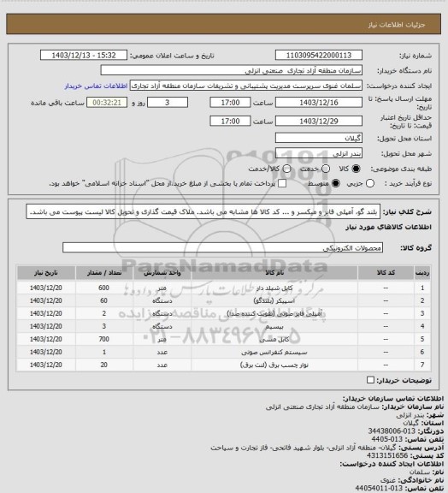
Task: Toggle the اسناد خزانه اسلامی payment checkbox
Action: pos(282,183)
